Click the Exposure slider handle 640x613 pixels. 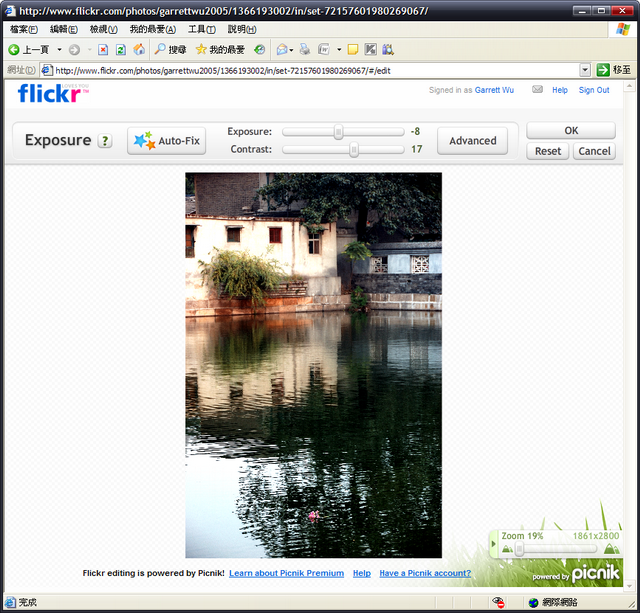pyautogui.click(x=338, y=132)
